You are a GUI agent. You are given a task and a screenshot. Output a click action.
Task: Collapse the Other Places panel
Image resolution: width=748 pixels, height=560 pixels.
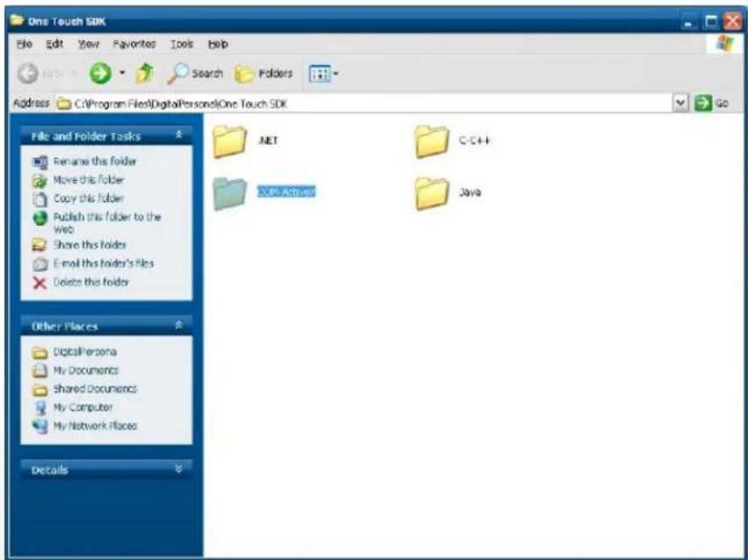pos(179,325)
